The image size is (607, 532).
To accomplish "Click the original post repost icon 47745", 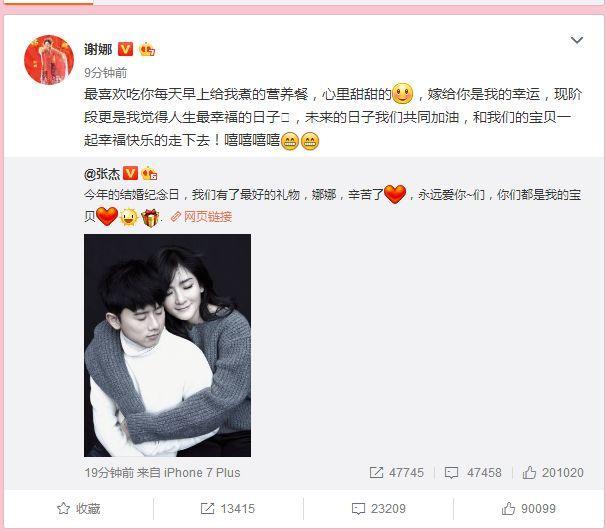I will (397, 472).
